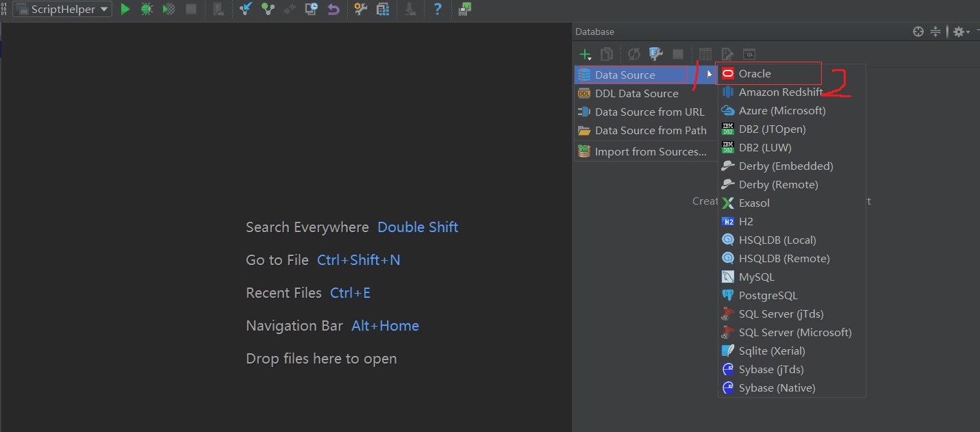980x432 pixels.
Task: Click the Synchronize refresh icon in Database toolbar
Action: (x=633, y=53)
